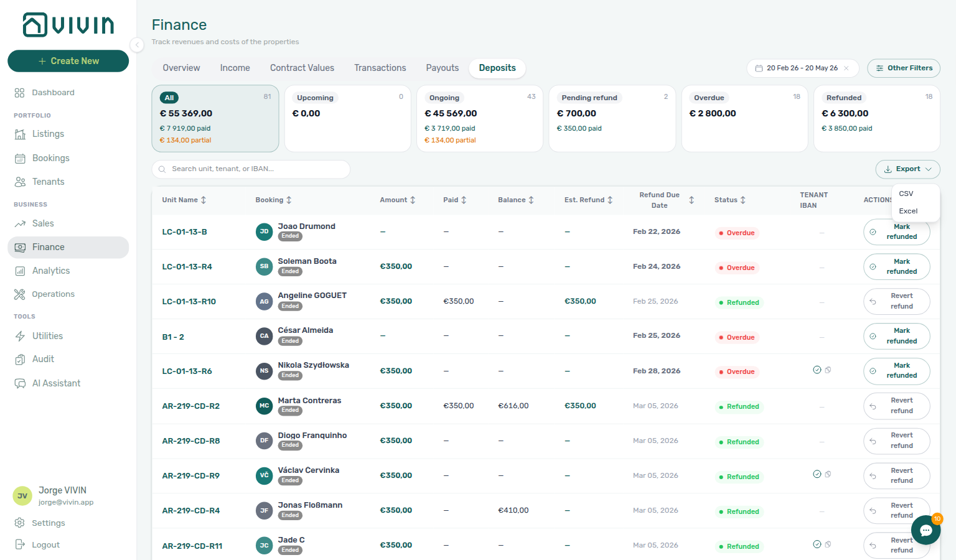Choose CSV export option
956x560 pixels.
(x=916, y=194)
